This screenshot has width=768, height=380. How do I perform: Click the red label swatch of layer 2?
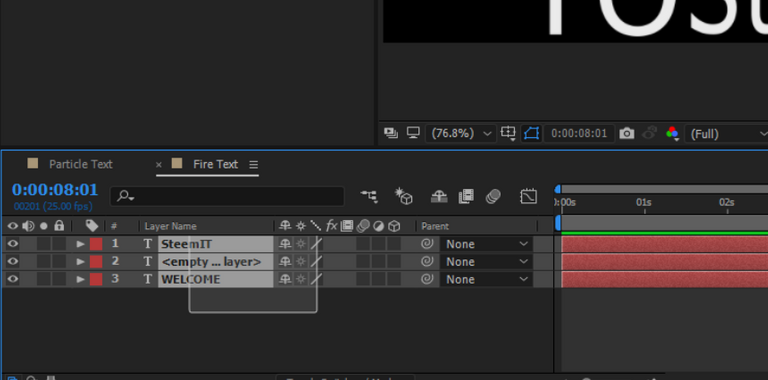click(x=96, y=261)
